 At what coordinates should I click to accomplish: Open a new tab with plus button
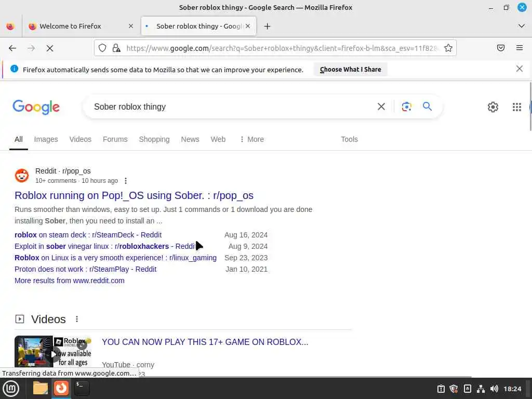pyautogui.click(x=267, y=26)
